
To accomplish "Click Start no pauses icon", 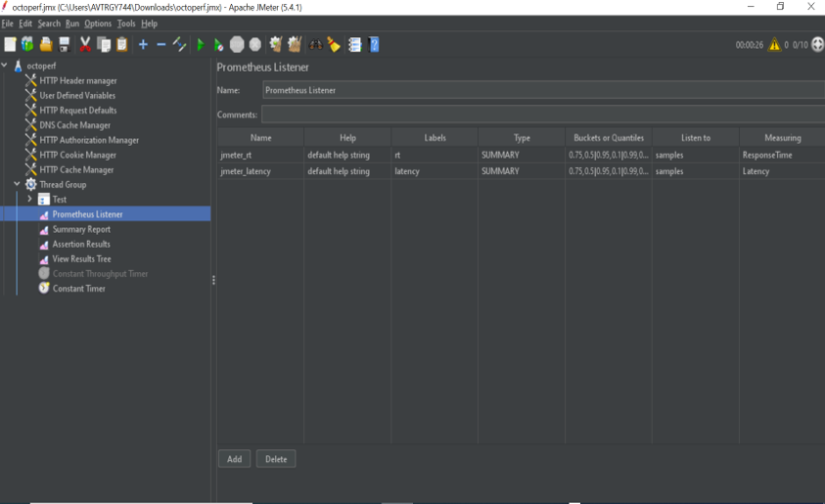I will (x=218, y=45).
